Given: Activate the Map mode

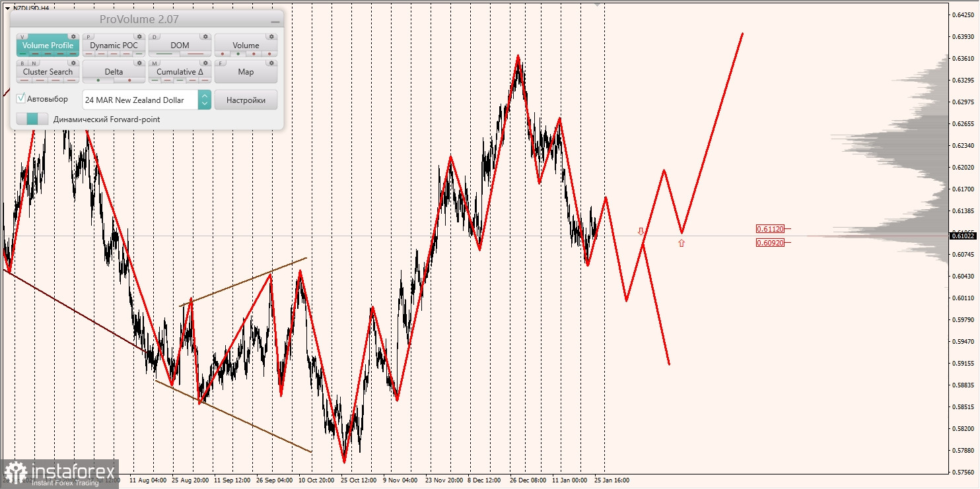Looking at the screenshot, I should [x=246, y=72].
